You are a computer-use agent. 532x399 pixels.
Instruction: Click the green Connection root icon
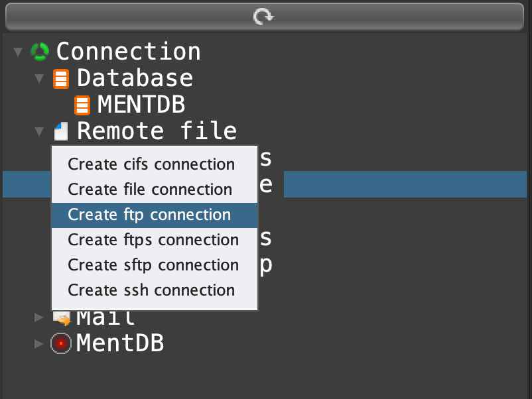click(x=40, y=52)
